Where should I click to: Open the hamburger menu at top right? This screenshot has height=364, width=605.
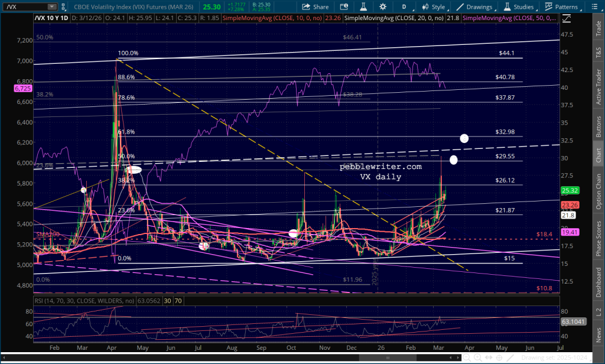click(x=597, y=7)
